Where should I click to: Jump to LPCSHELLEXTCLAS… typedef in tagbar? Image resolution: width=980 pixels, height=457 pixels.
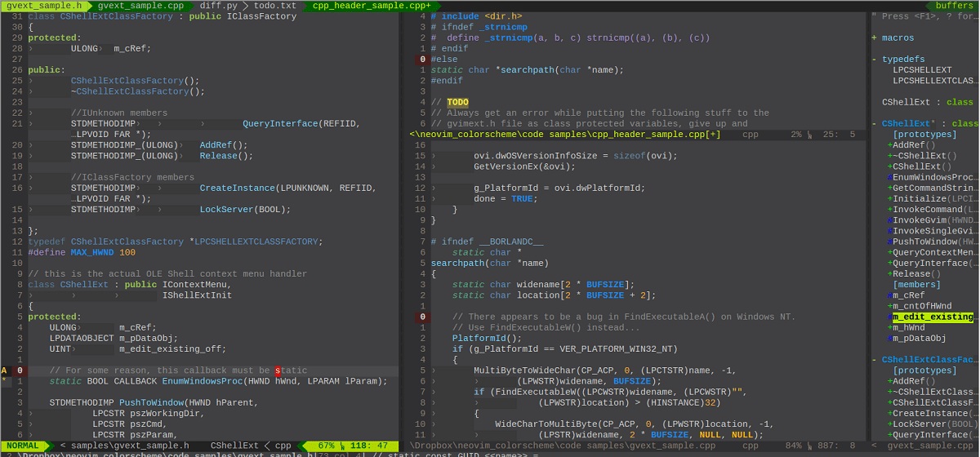click(x=936, y=81)
